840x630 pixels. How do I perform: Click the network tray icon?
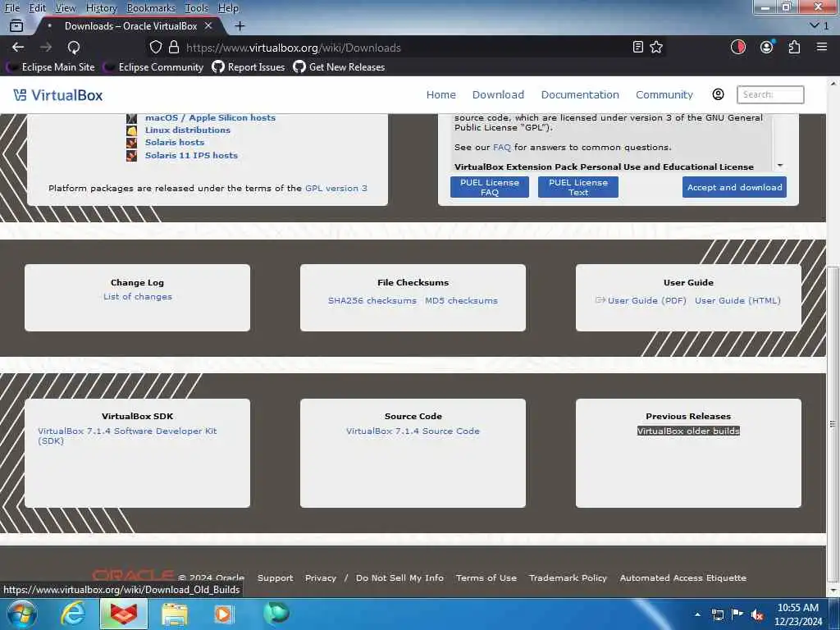pos(717,614)
